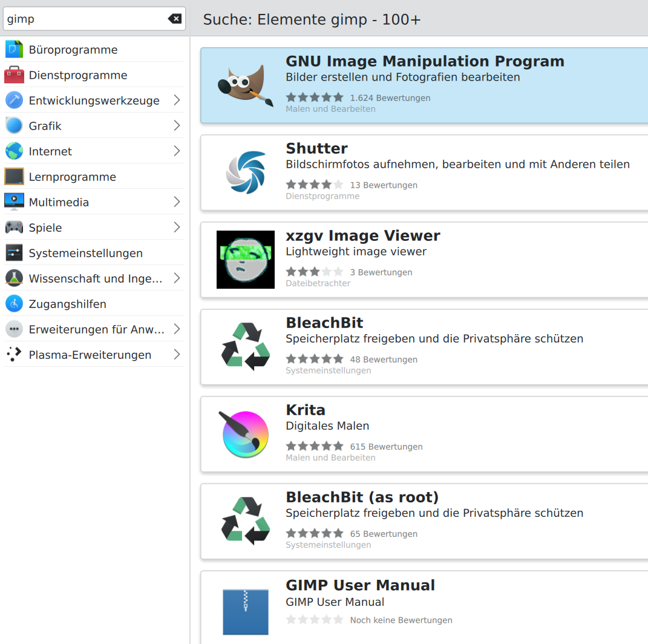The height and width of the screenshot is (644, 648).
Task: Click the BleachBit (as root) recycling icon
Action: (246, 521)
